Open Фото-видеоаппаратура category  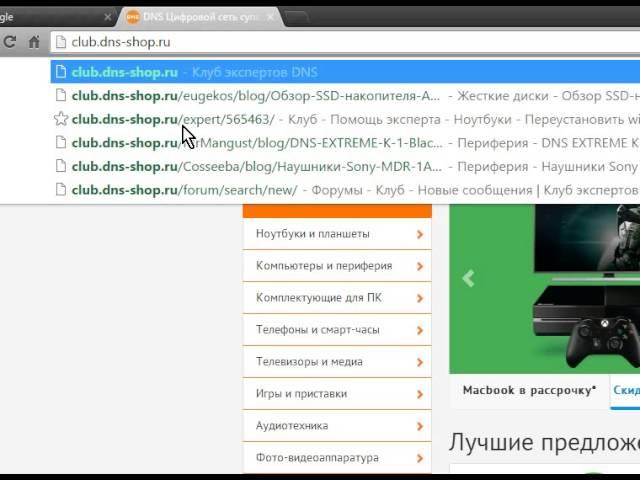click(x=337, y=458)
